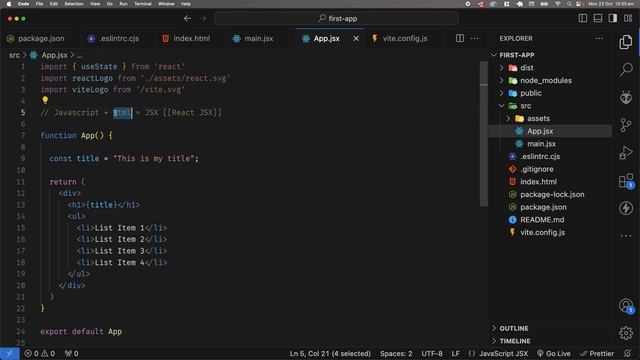Customize layout icon in title bar
This screenshot has height=360, width=640.
coord(628,18)
